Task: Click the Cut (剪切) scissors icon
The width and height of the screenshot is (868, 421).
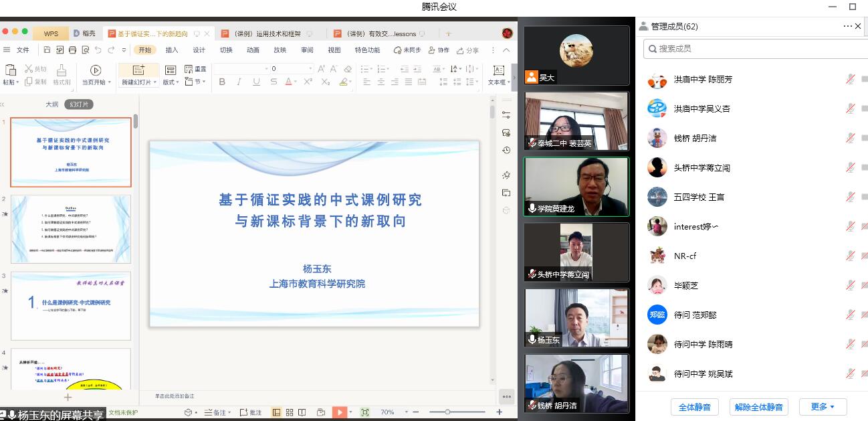Action: coord(35,68)
